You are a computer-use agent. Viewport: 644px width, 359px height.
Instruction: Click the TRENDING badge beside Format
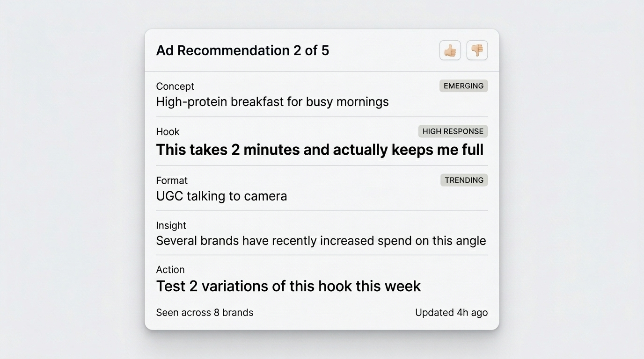pyautogui.click(x=464, y=180)
